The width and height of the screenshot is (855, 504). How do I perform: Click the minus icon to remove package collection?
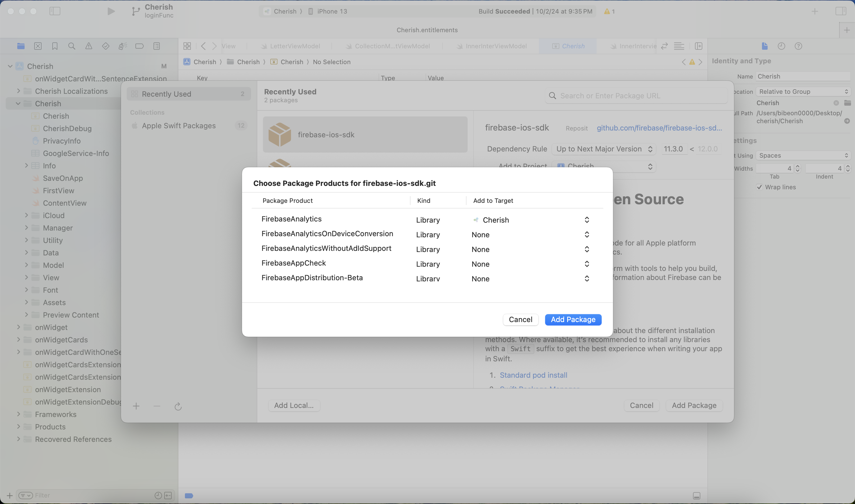tap(157, 406)
